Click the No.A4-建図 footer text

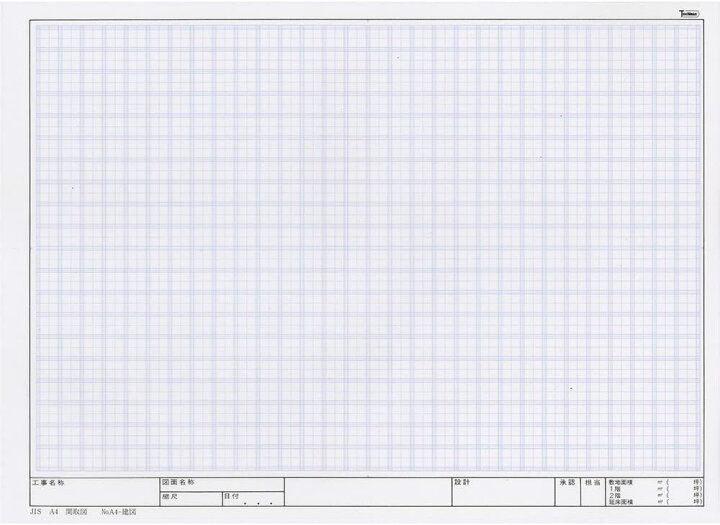tap(119, 512)
